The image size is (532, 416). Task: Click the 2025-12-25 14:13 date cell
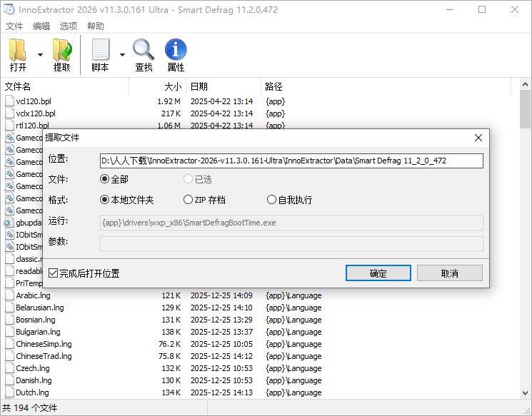[x=221, y=392]
